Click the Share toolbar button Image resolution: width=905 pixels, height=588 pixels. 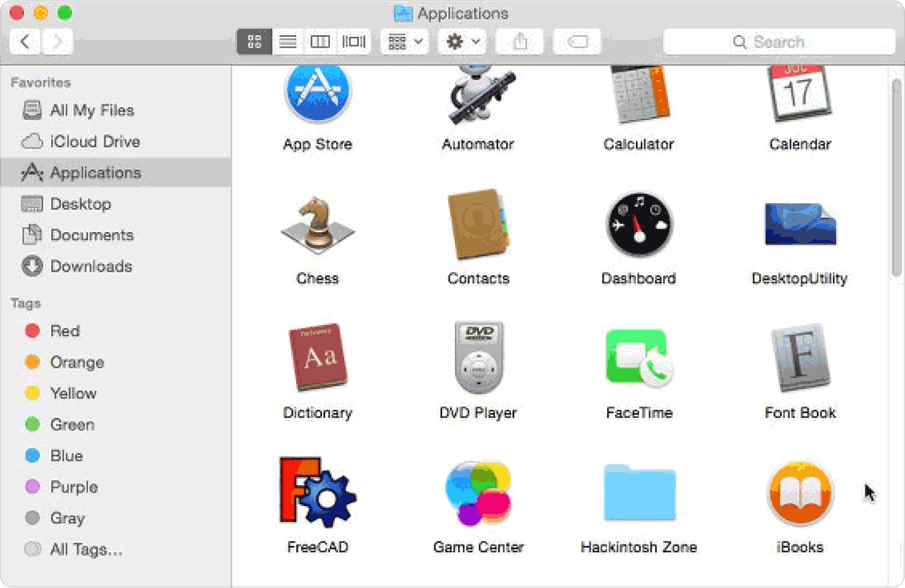(x=519, y=42)
